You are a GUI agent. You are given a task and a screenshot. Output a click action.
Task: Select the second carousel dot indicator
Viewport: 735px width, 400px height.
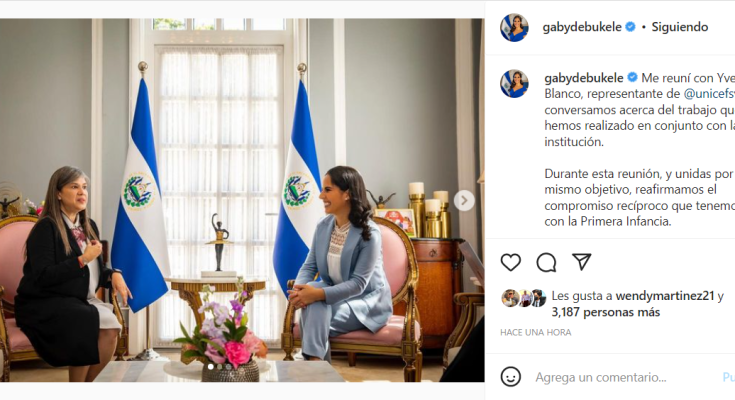[x=219, y=367]
